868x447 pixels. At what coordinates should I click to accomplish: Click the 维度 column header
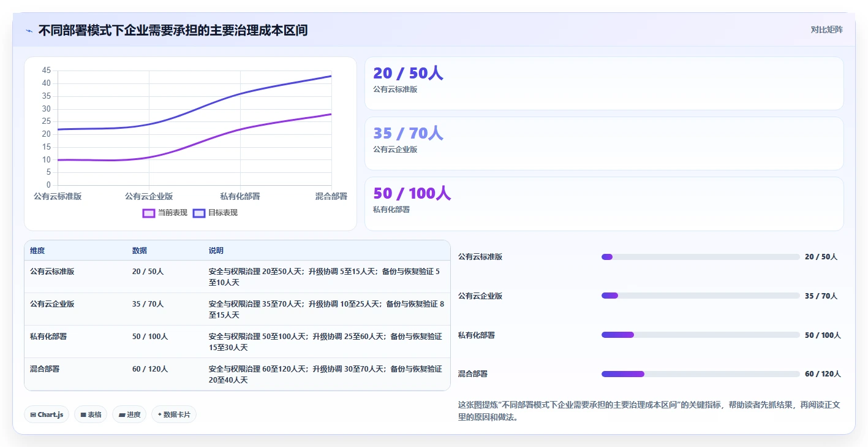coord(37,251)
